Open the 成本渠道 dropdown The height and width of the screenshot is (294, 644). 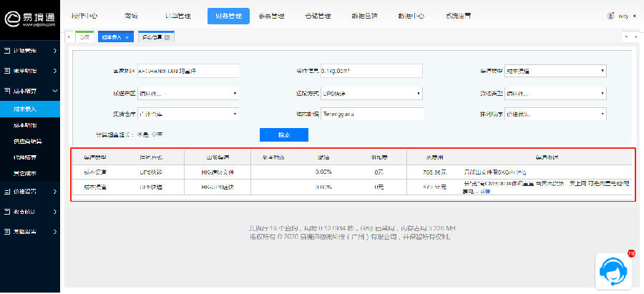click(x=555, y=71)
